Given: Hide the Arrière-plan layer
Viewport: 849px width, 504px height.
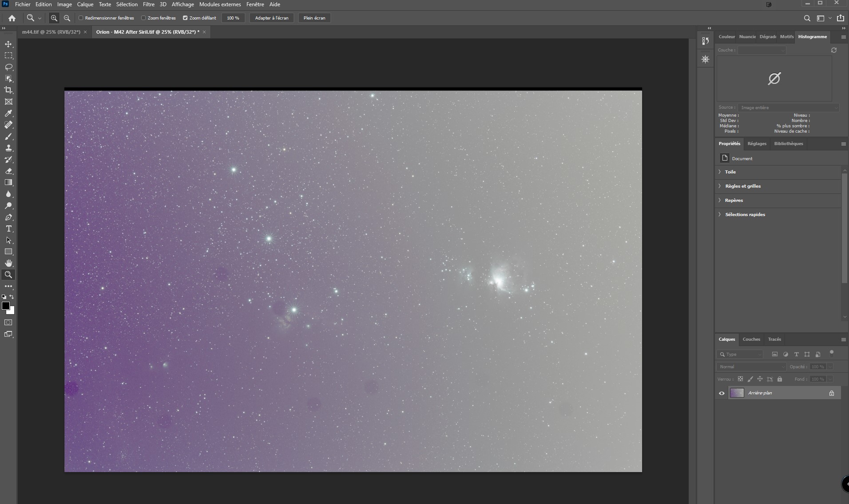Looking at the screenshot, I should point(722,393).
